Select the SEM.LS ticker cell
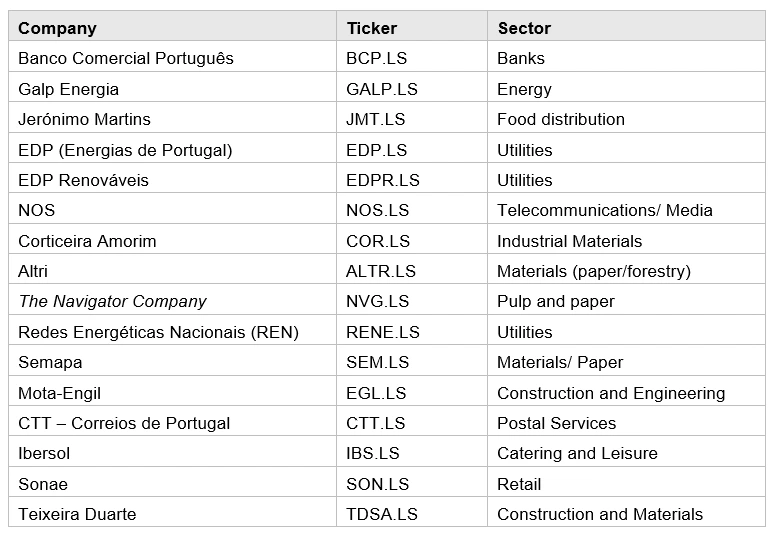776x539 pixels. coord(412,360)
